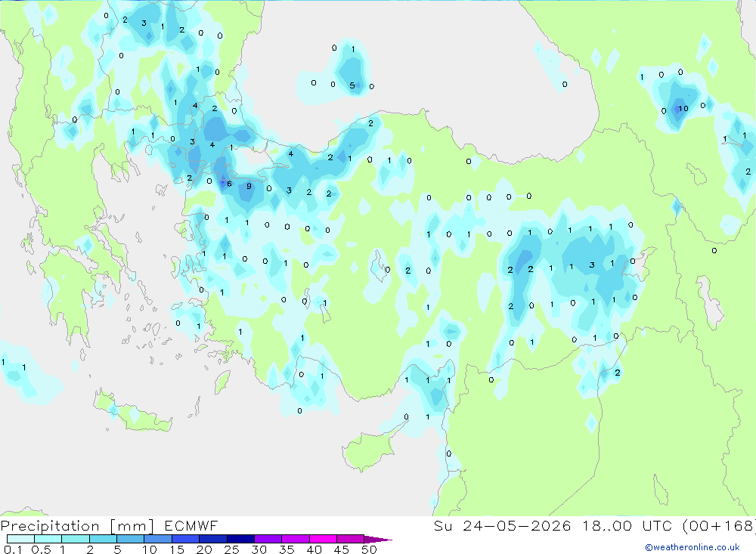The height and width of the screenshot is (554, 756).
Task: Click the legend label '0.1'
Action: [13, 549]
